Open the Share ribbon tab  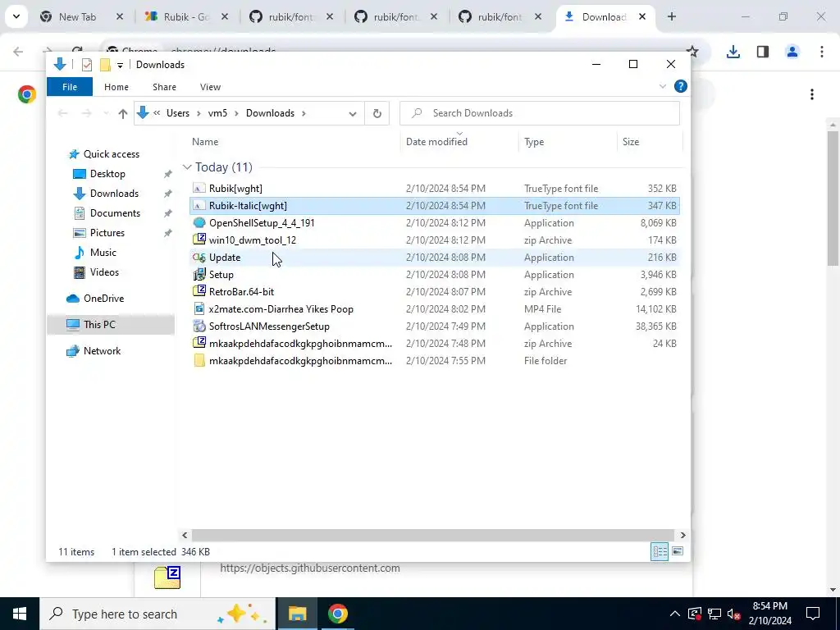164,87
